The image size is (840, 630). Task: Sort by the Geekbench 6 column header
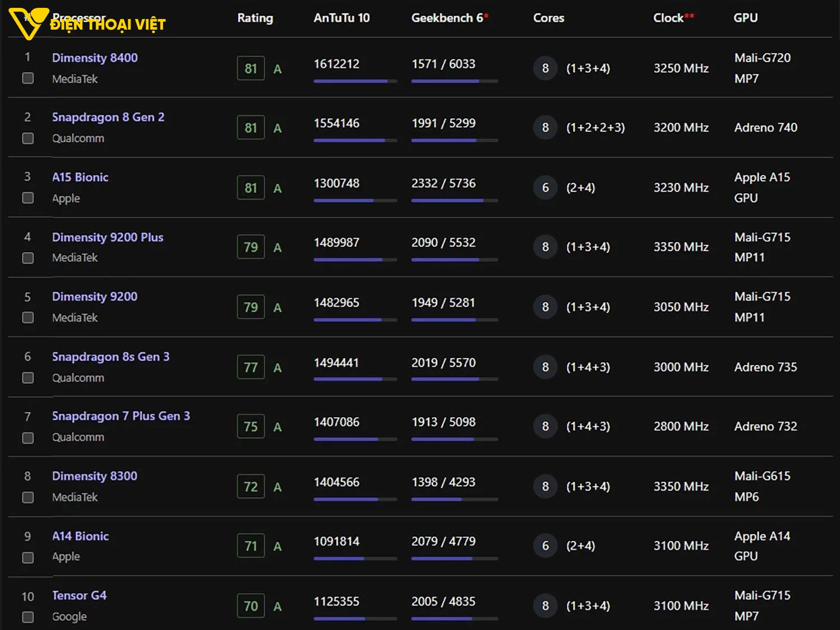[x=447, y=18]
